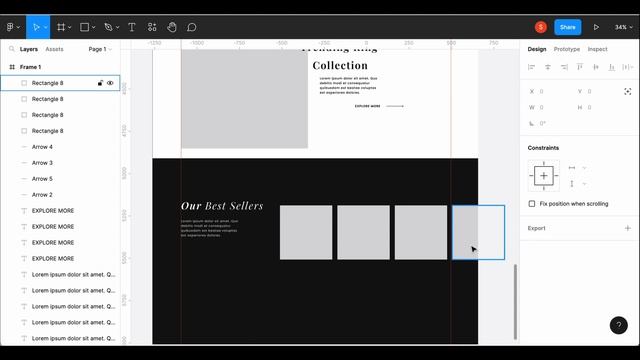
Task: Click the constraints preview box
Action: click(544, 176)
